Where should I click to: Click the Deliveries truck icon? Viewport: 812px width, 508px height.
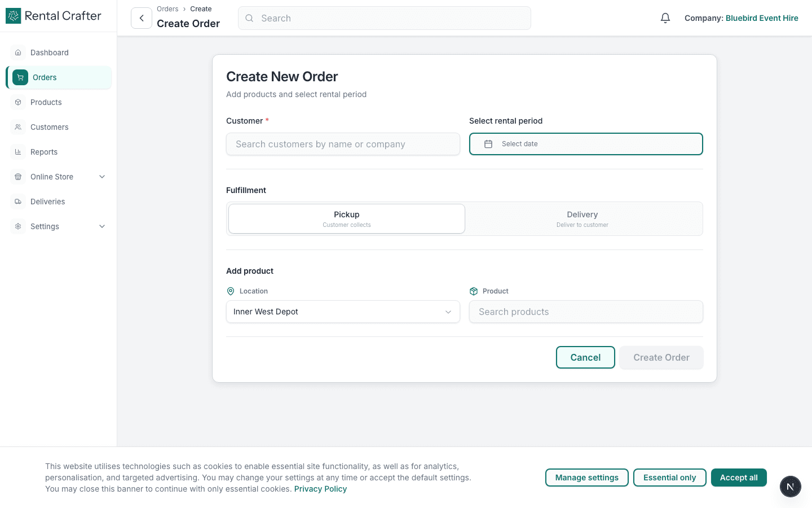(18, 202)
